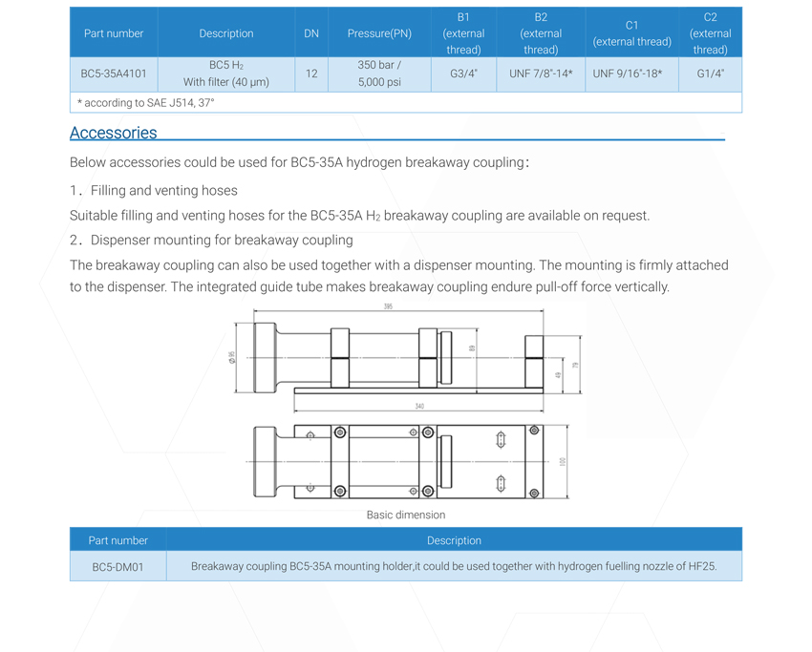Click the underlined Accessories heading
812x652 pixels.
pyautogui.click(x=114, y=133)
